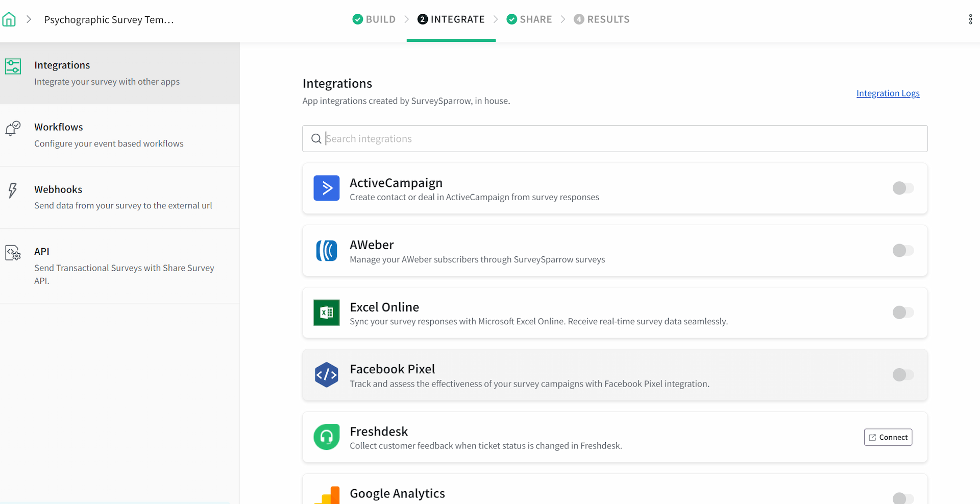Open the three-dot more options menu
This screenshot has height=504, width=980.
(x=970, y=19)
